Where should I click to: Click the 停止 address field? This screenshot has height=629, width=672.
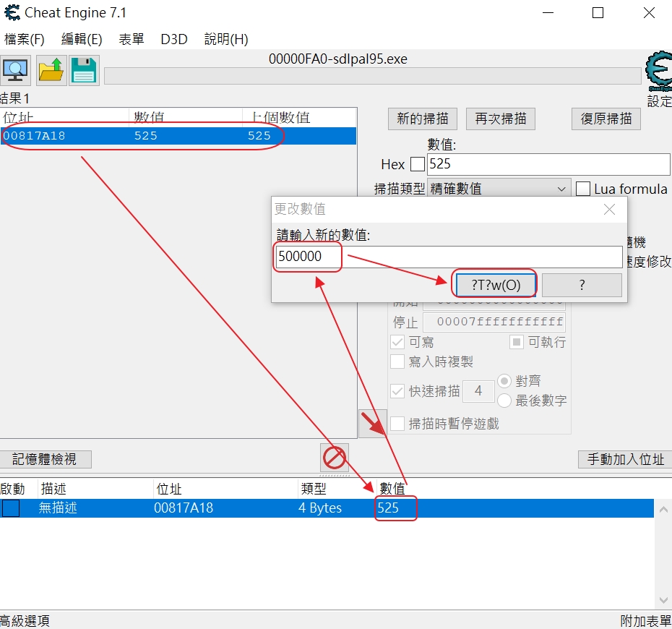[494, 322]
